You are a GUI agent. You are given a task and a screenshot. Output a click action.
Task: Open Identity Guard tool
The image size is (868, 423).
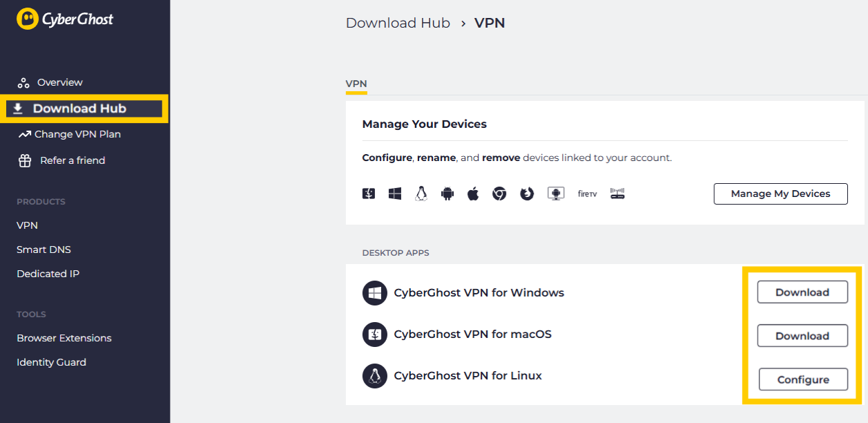coord(51,362)
